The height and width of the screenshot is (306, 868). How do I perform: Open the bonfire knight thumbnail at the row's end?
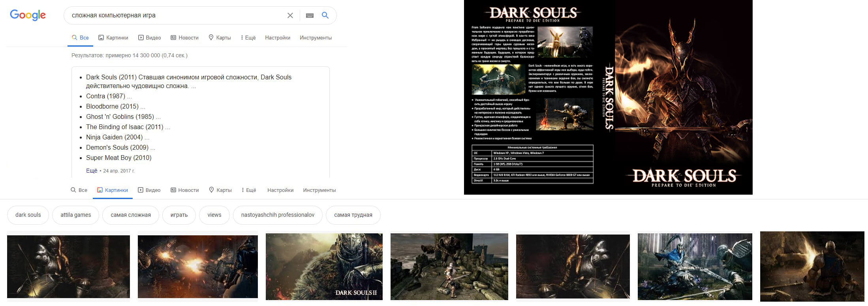click(812, 267)
